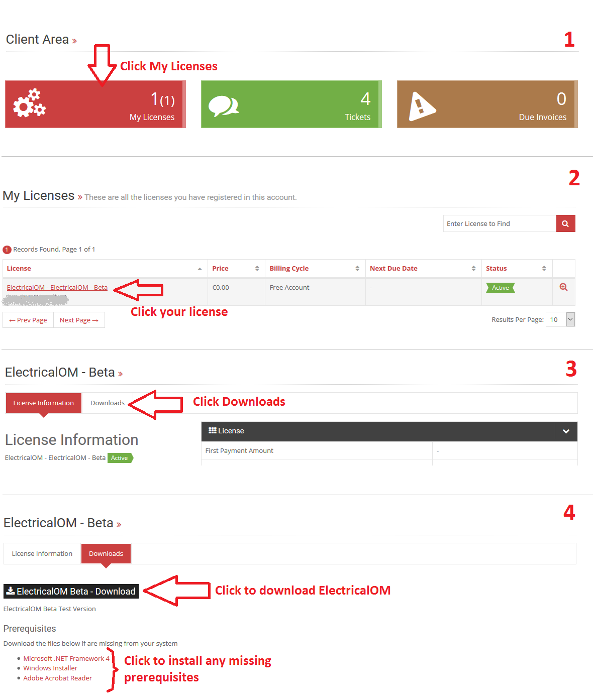Click the gears icon on My Licenses tile

coord(29,103)
